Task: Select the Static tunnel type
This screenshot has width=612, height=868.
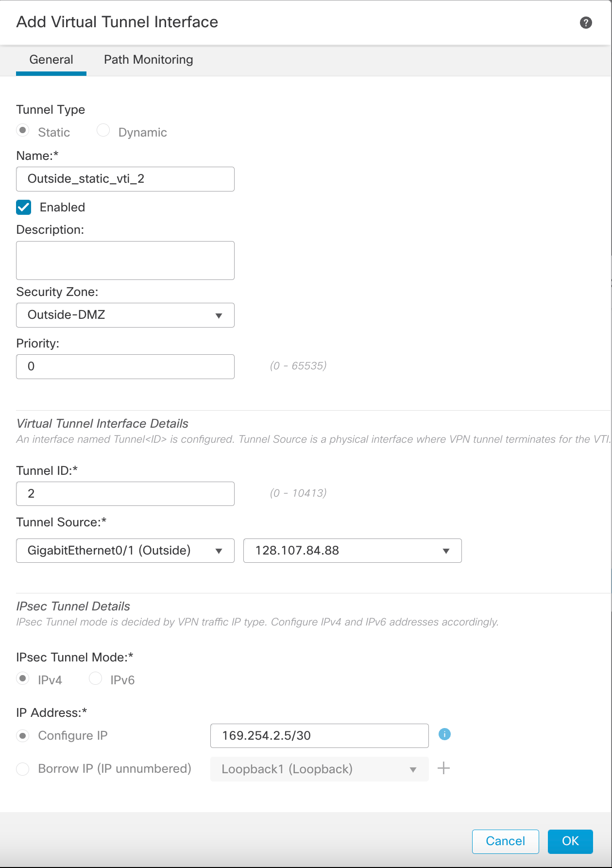Action: 23,130
